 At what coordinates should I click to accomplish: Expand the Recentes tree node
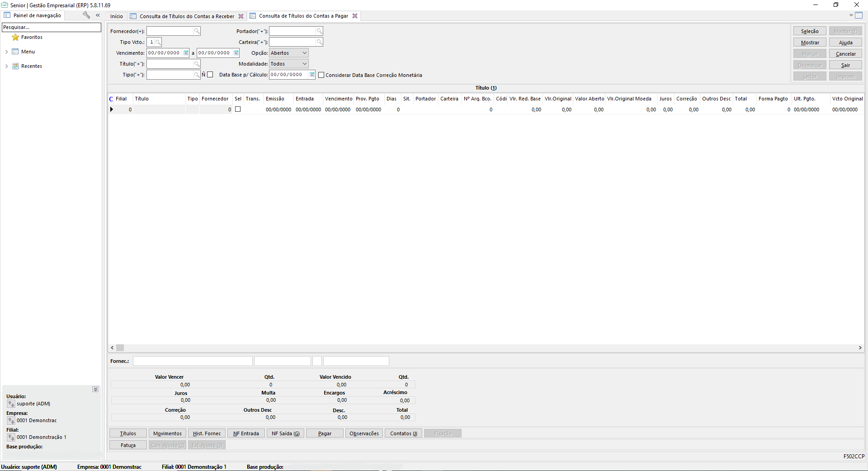click(6, 66)
